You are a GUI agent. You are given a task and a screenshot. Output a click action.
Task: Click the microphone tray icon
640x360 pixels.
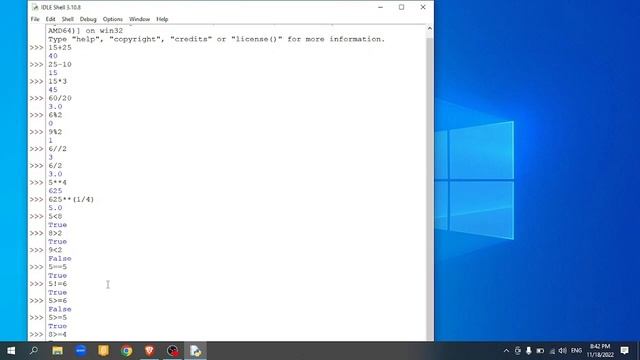(x=529, y=351)
